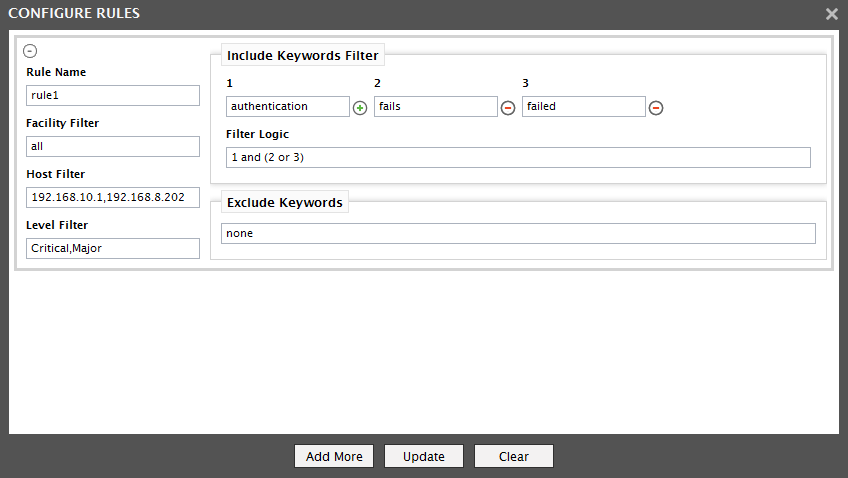
Task: Open the Level Filter field with Critical,Major
Action: pos(113,248)
